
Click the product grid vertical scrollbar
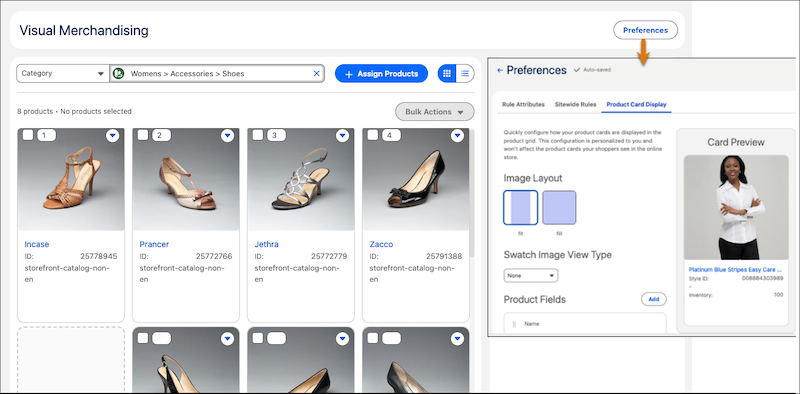[x=472, y=194]
